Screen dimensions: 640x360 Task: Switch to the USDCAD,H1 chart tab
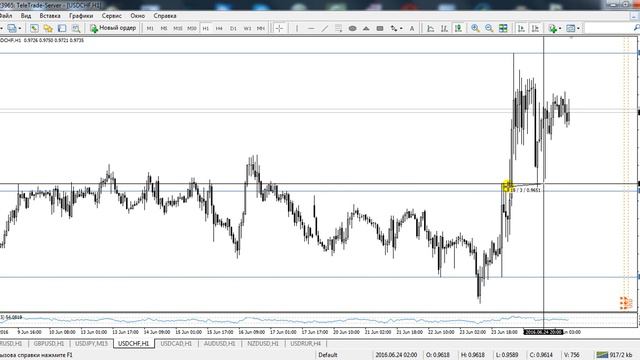[x=176, y=344]
